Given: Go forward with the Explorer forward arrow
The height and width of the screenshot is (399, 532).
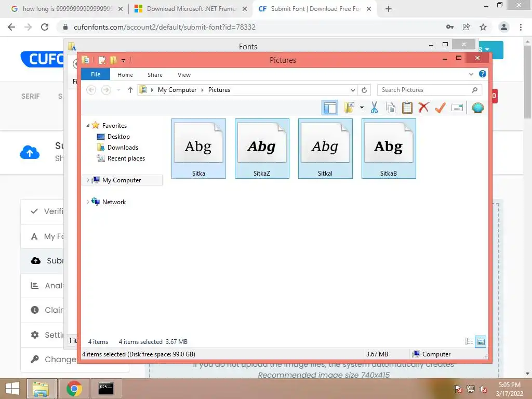Looking at the screenshot, I should click(106, 89).
